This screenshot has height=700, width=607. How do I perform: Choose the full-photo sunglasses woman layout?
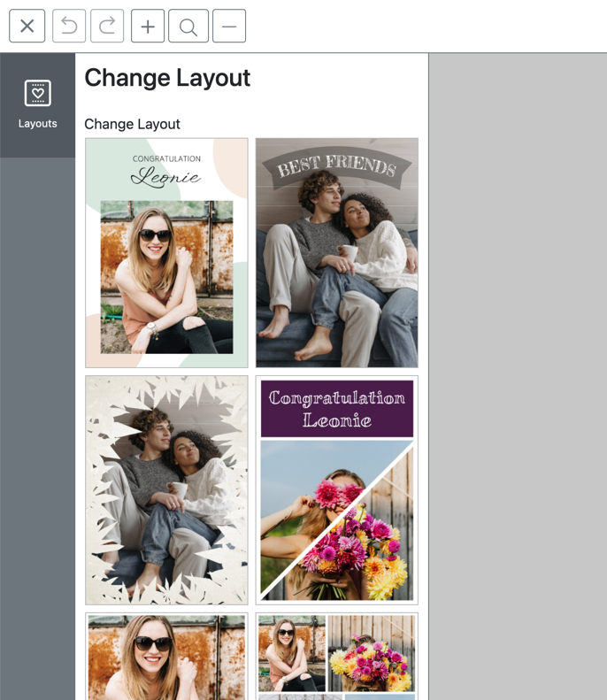coord(166,657)
